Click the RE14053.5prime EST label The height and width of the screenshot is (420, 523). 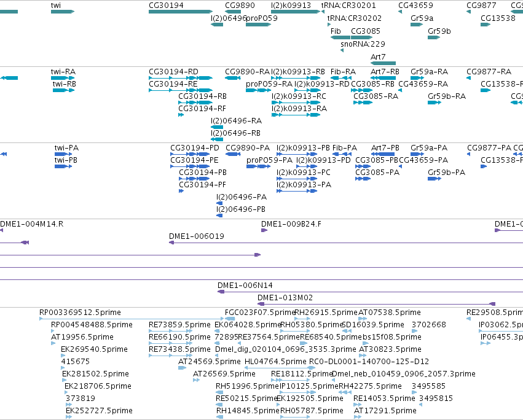tap(384, 399)
